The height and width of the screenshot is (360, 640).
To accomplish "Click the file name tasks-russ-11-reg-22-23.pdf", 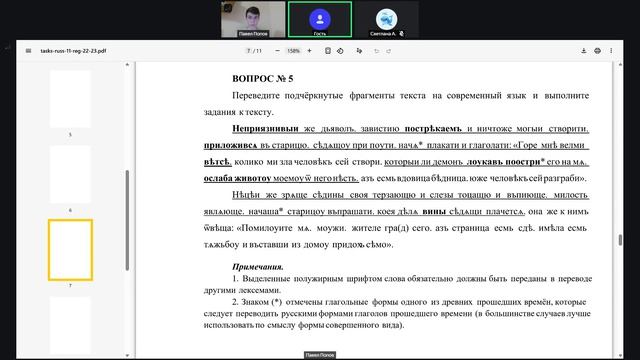I will click(73, 51).
